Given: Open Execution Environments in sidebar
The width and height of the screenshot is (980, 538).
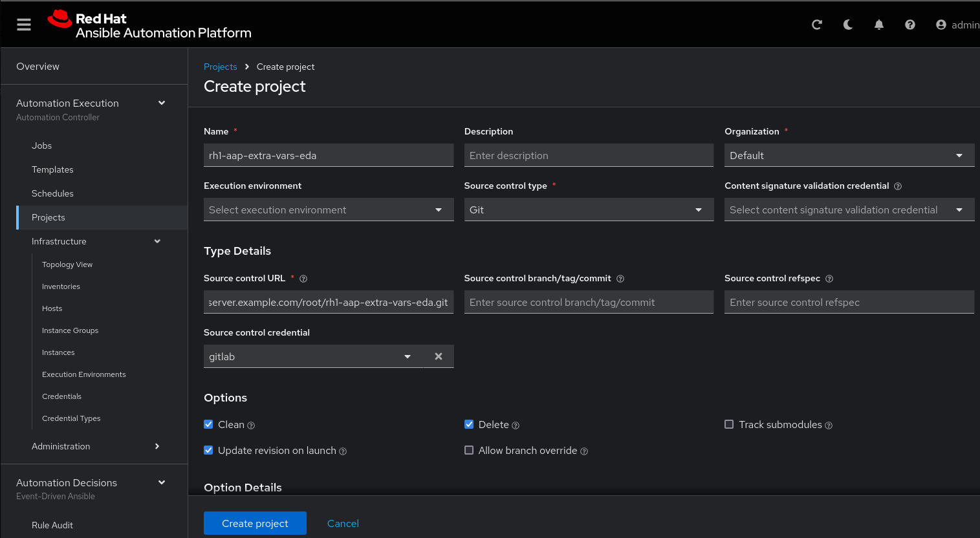Looking at the screenshot, I should (83, 374).
